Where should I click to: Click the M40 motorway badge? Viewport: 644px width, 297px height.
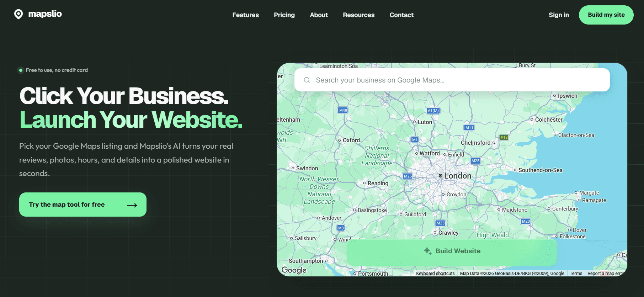(343, 110)
